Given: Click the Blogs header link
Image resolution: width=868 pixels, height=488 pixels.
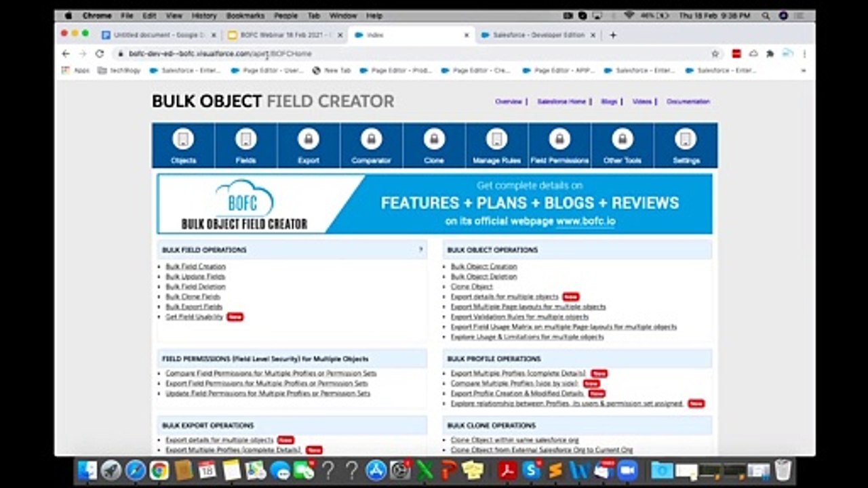Looking at the screenshot, I should point(609,102).
